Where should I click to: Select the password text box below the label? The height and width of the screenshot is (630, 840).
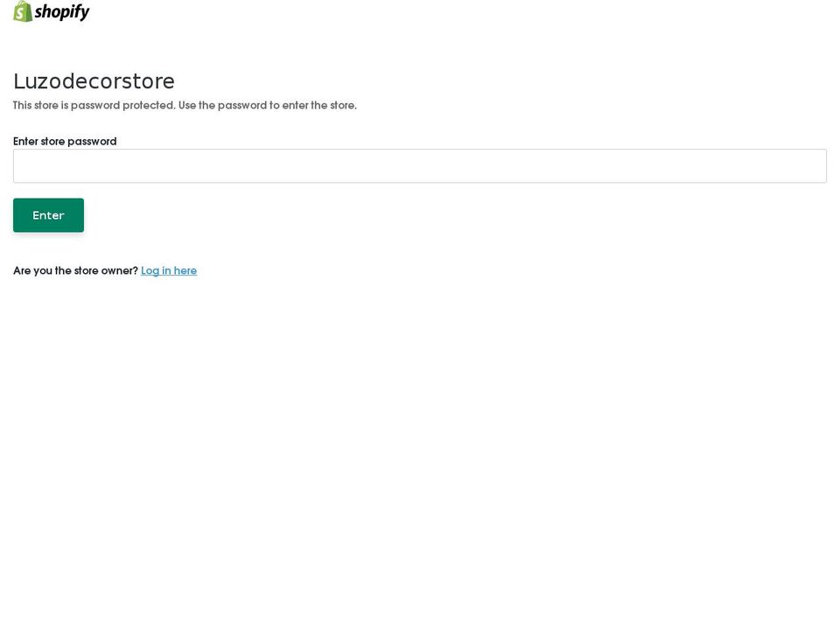419,165
